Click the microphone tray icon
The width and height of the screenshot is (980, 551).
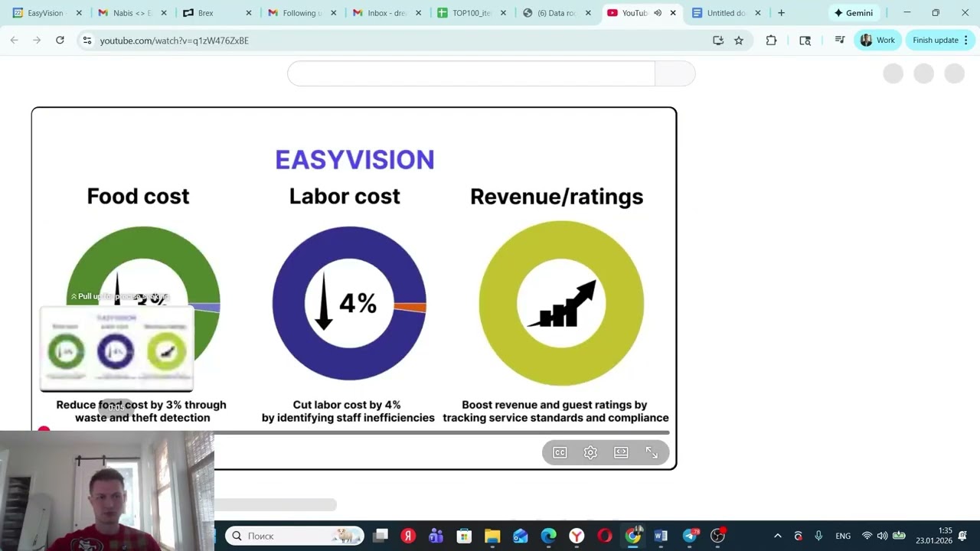[x=818, y=536]
